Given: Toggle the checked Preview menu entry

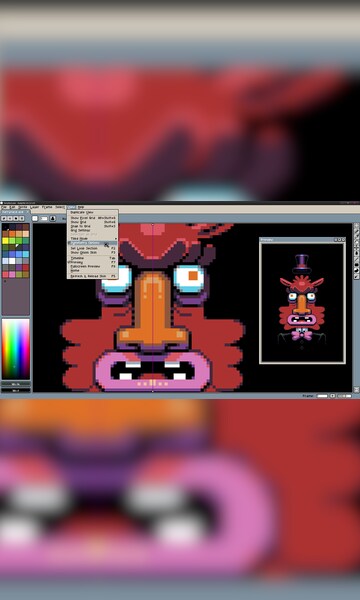Looking at the screenshot, I should click(77, 262).
